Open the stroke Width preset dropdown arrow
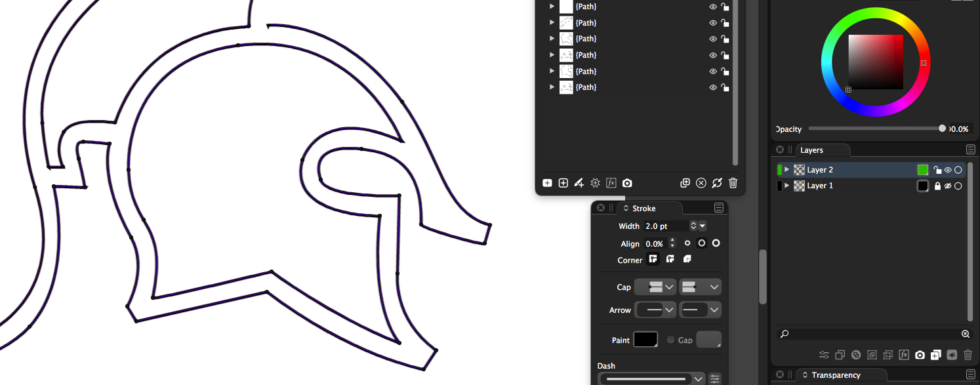Image resolution: width=980 pixels, height=385 pixels. (703, 226)
